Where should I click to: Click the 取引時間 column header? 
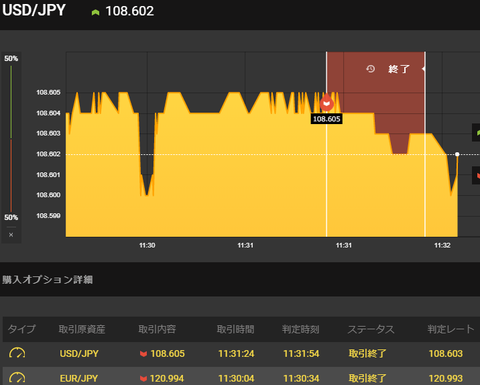(x=235, y=329)
